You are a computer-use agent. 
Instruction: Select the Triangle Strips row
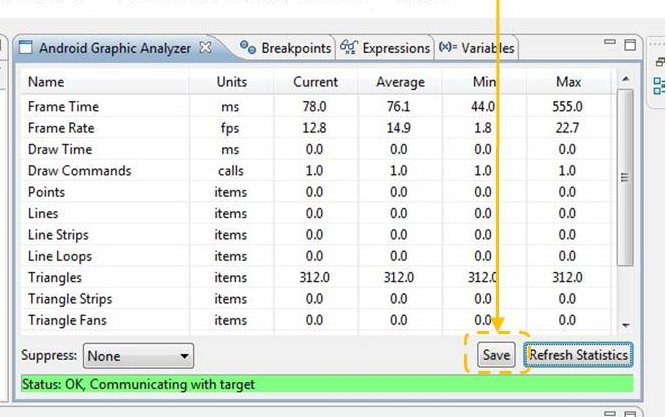316,299
